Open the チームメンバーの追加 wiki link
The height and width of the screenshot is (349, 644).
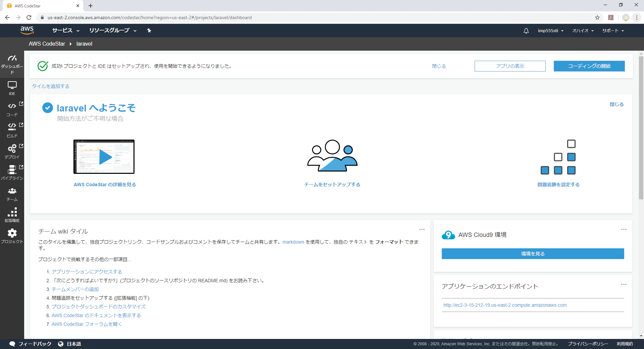[x=75, y=289]
